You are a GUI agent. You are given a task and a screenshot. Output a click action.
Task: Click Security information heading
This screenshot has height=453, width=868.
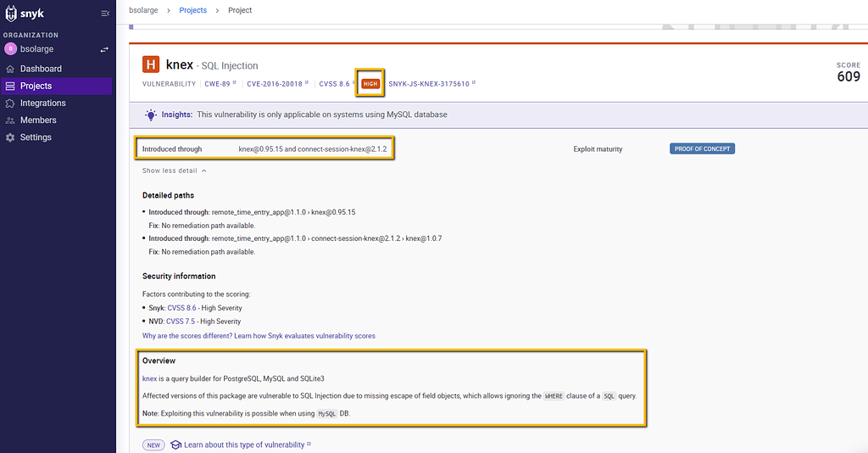point(179,276)
